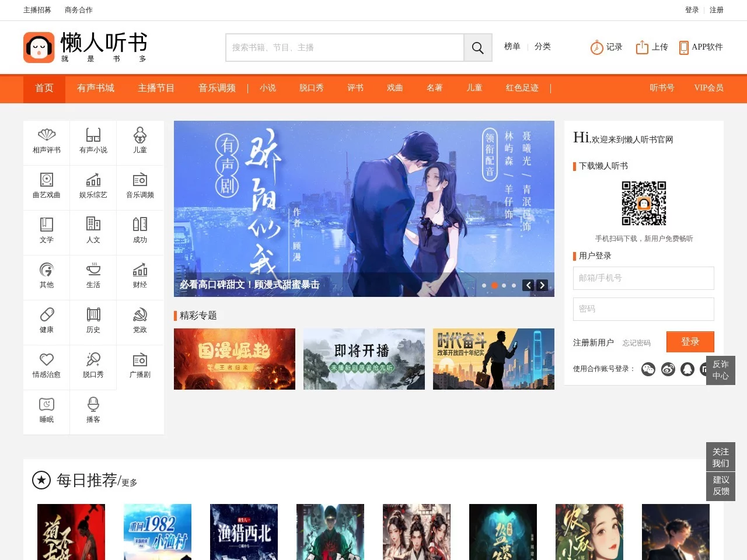747x560 pixels.
Task: Click the search magnifier button
Action: tap(477, 48)
